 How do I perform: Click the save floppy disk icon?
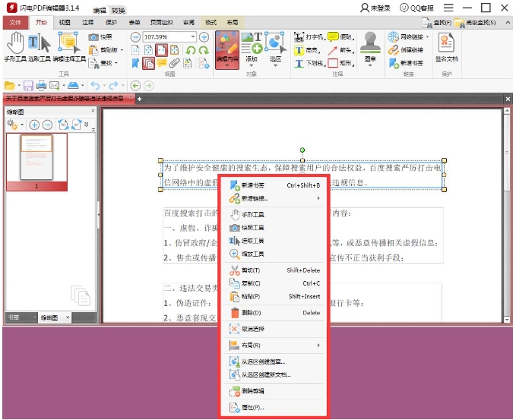[28, 86]
